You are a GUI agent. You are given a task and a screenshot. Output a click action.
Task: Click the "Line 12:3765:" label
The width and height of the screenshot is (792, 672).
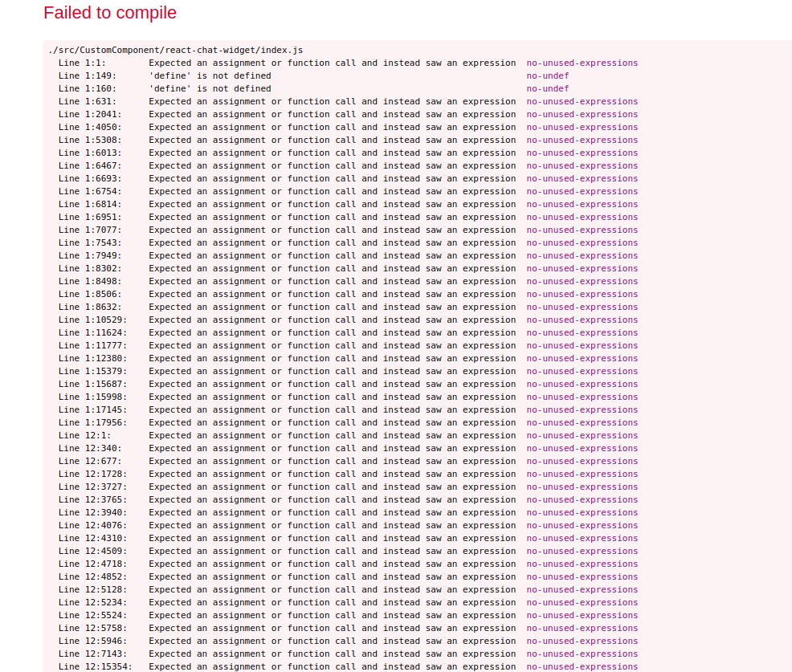[93, 500]
